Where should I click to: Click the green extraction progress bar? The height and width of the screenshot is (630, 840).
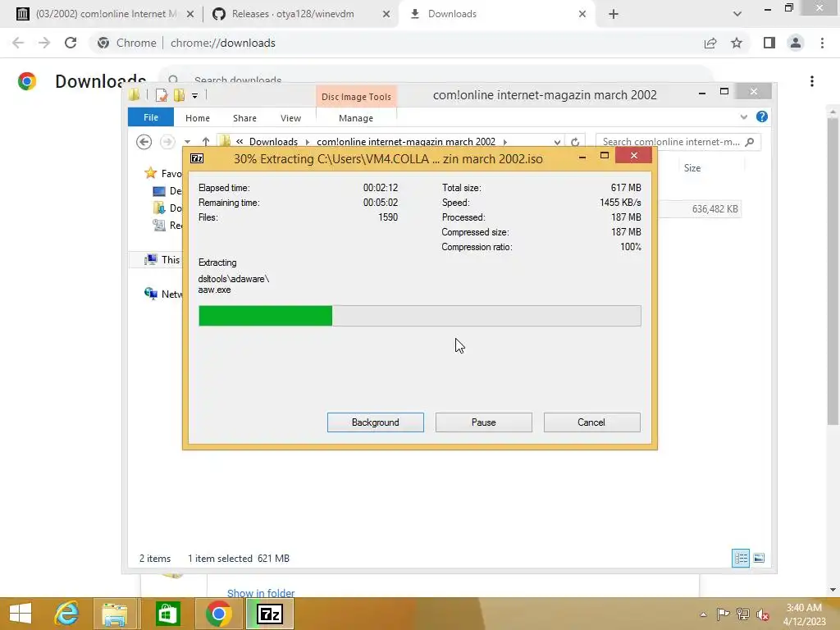point(419,316)
